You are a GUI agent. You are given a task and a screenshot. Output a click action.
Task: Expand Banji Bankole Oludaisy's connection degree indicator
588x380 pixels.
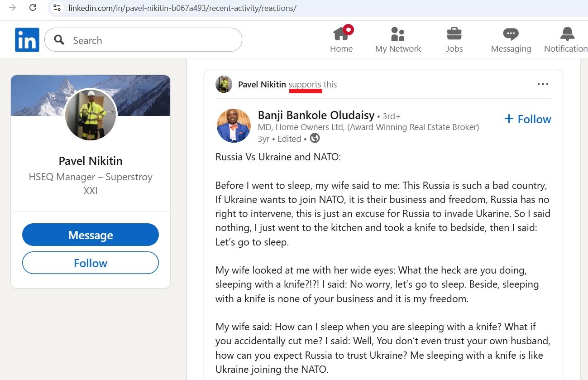pos(391,116)
